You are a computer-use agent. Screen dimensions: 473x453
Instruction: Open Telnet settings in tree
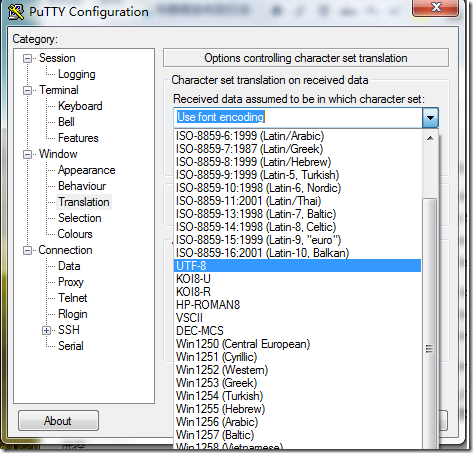(x=72, y=298)
